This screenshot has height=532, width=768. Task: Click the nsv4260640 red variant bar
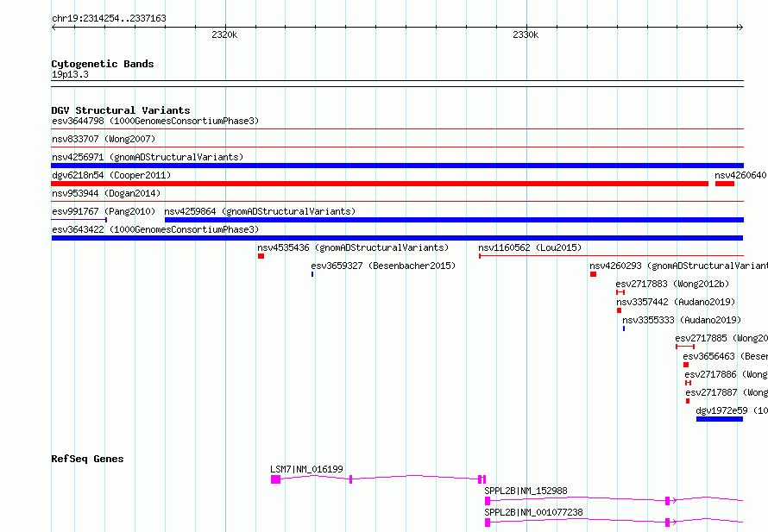click(x=725, y=184)
